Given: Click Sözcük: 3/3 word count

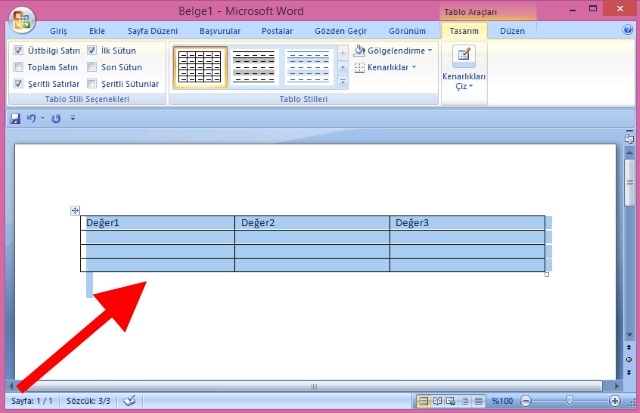Looking at the screenshot, I should pyautogui.click(x=88, y=401).
